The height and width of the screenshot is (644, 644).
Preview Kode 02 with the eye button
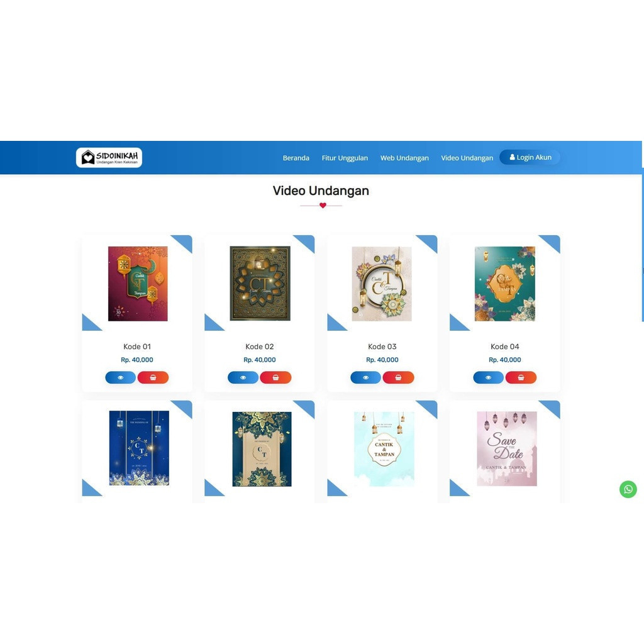pos(243,377)
